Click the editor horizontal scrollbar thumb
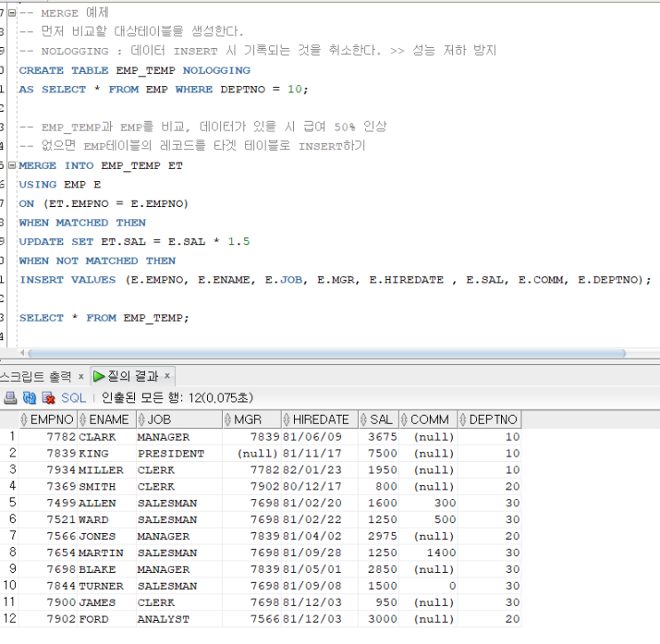The height and width of the screenshot is (644, 660). coord(327,354)
